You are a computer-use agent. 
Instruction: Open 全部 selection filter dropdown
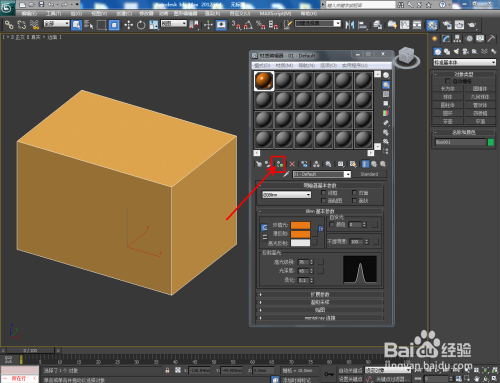click(x=57, y=23)
